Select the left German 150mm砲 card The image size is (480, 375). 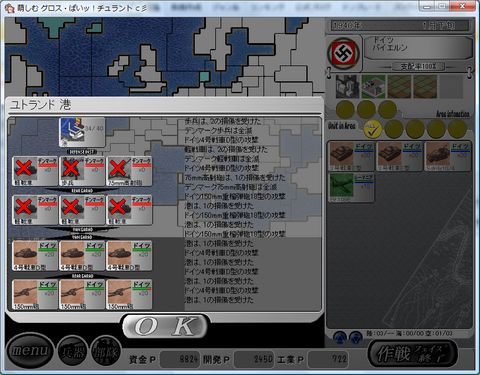(35, 295)
